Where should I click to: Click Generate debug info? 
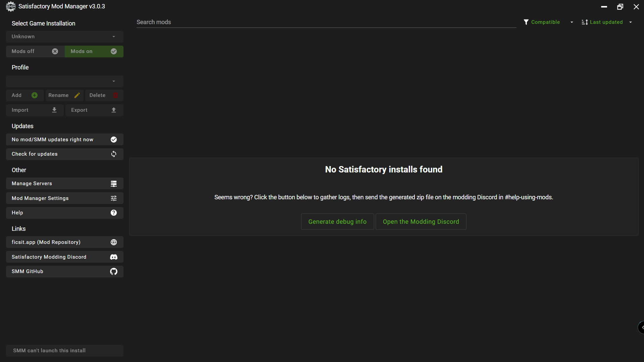(337, 222)
